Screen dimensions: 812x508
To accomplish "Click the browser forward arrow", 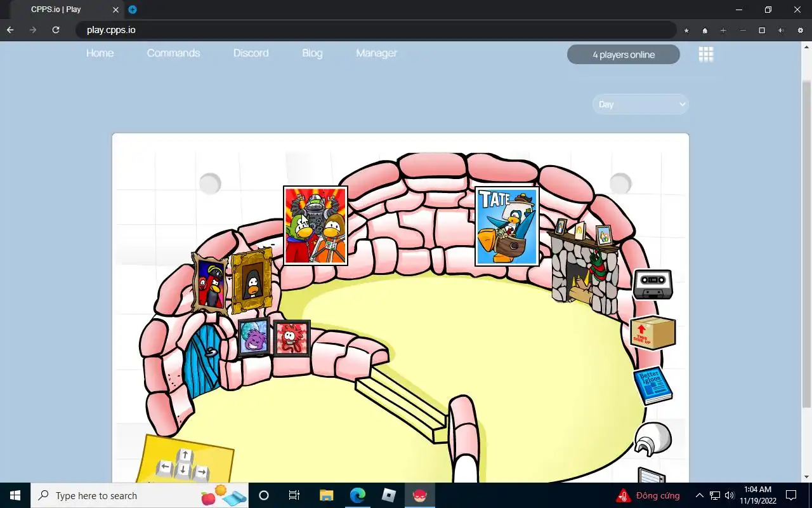I will point(33,30).
